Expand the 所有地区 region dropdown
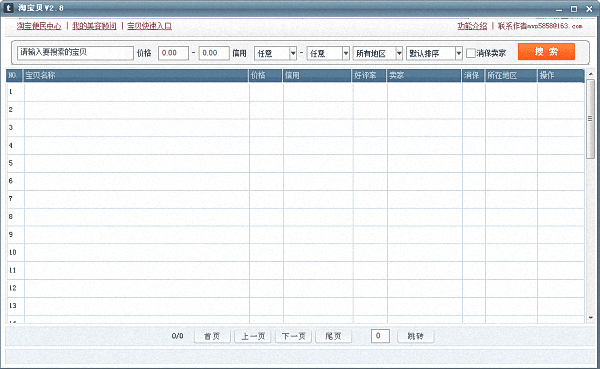 378,53
